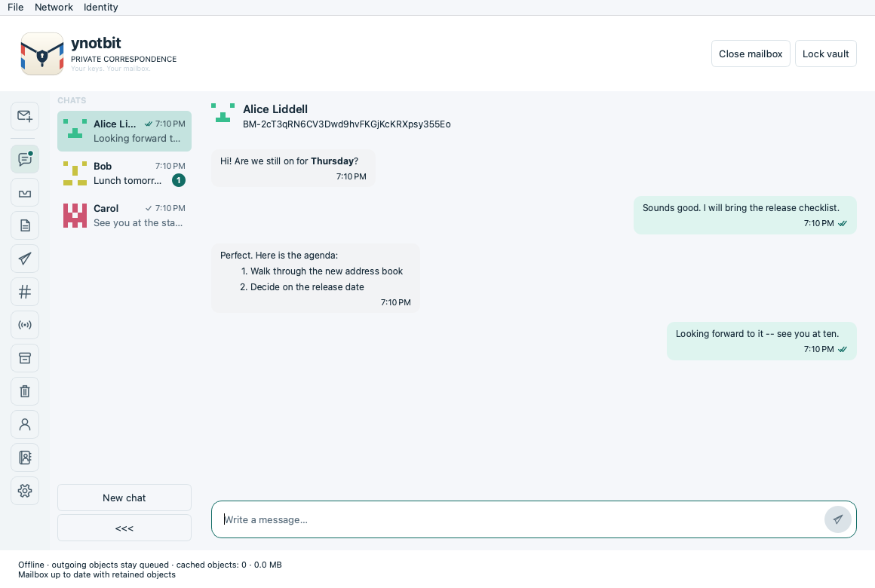The width and height of the screenshot is (875, 588).
Task: Click Alice's address BM-2cT3qRN6CV3Dwd9hvFKGjKcKRXpsy355Eo
Action: (346, 124)
